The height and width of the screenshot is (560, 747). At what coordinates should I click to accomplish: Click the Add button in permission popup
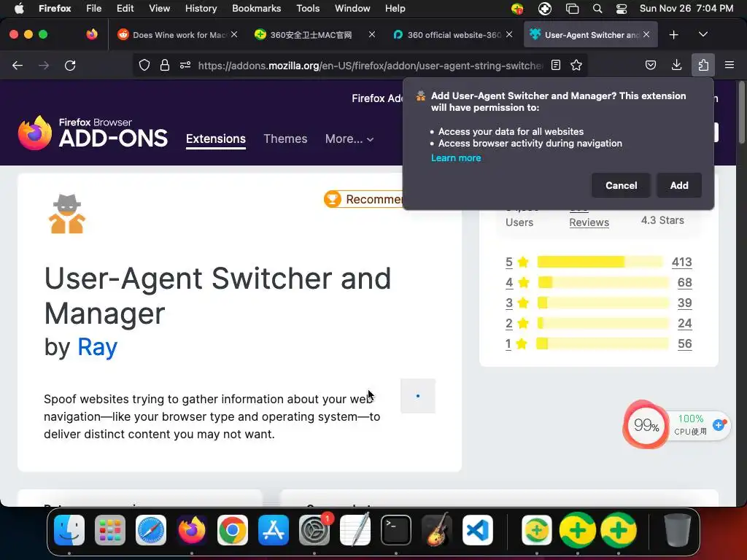pos(679,185)
